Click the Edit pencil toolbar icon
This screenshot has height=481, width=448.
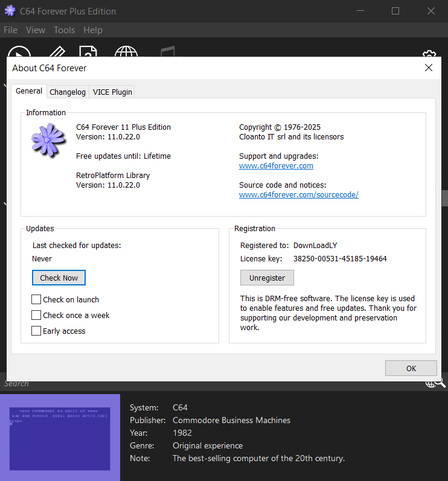tap(57, 51)
